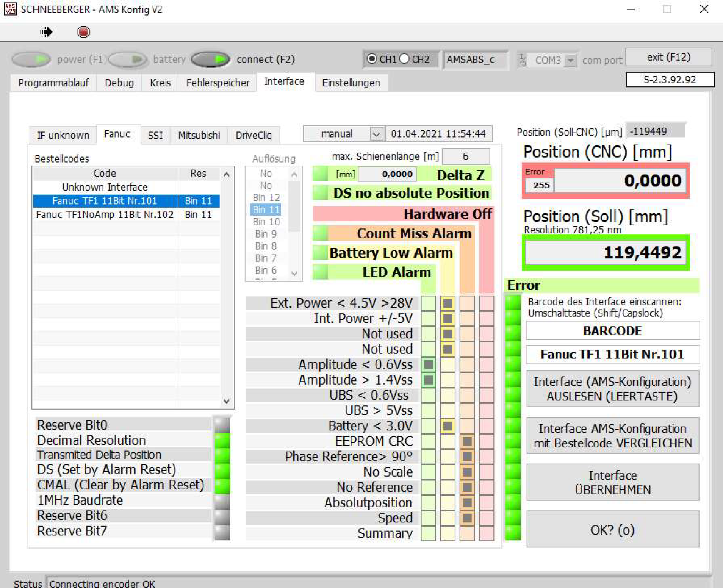
Task: Click the Delta Z green indicator LED
Action: pos(320,174)
